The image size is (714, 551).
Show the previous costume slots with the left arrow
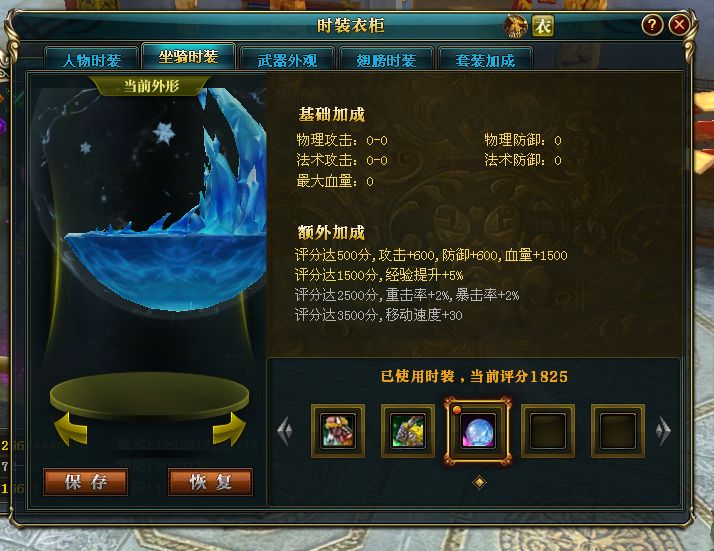(285, 430)
